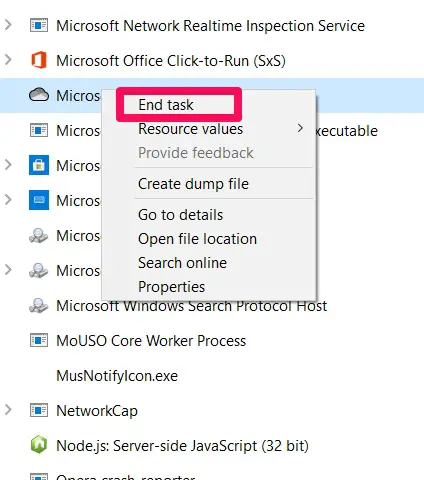Select the OneDrive cloud icon
The image size is (424, 480).
39,95
